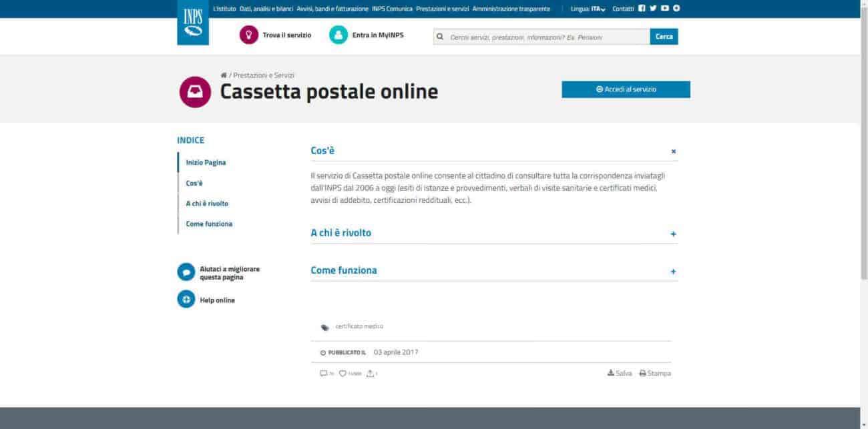The width and height of the screenshot is (868, 429).
Task: Click the Come funziona heading
Action: click(x=344, y=270)
